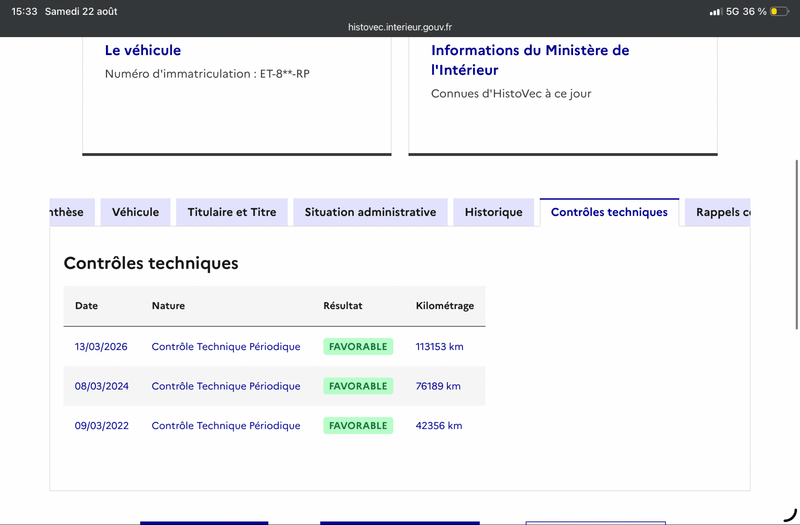Viewport: 800px width, 525px height.
Task: Click Informations du Ministère de l'Intérieur heading
Action: tap(530, 60)
